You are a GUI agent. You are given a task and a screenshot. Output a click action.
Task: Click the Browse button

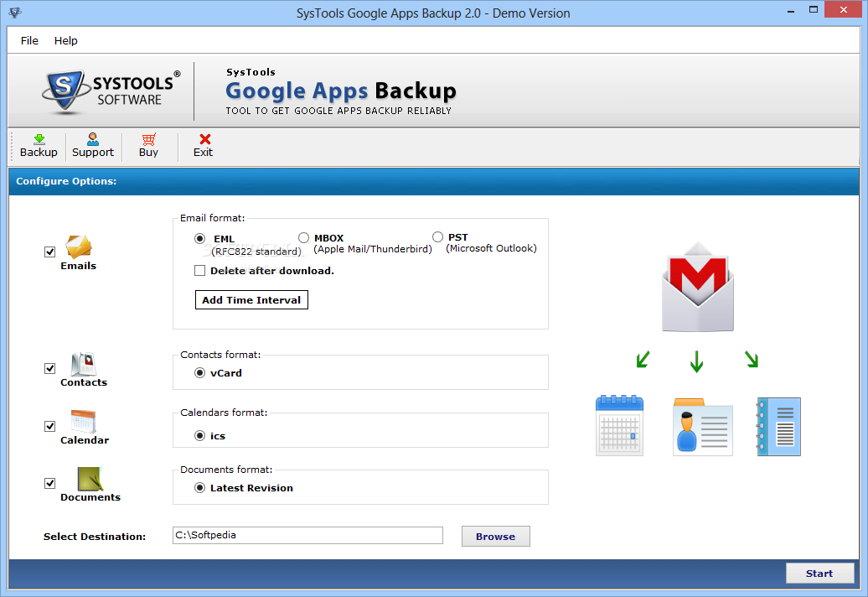pos(495,536)
